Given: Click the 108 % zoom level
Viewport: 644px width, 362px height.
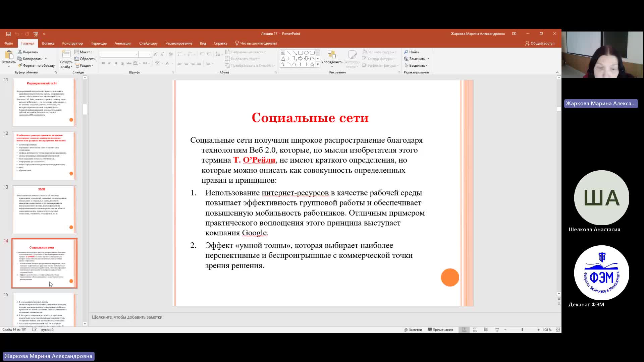Looking at the screenshot, I should point(547,330).
